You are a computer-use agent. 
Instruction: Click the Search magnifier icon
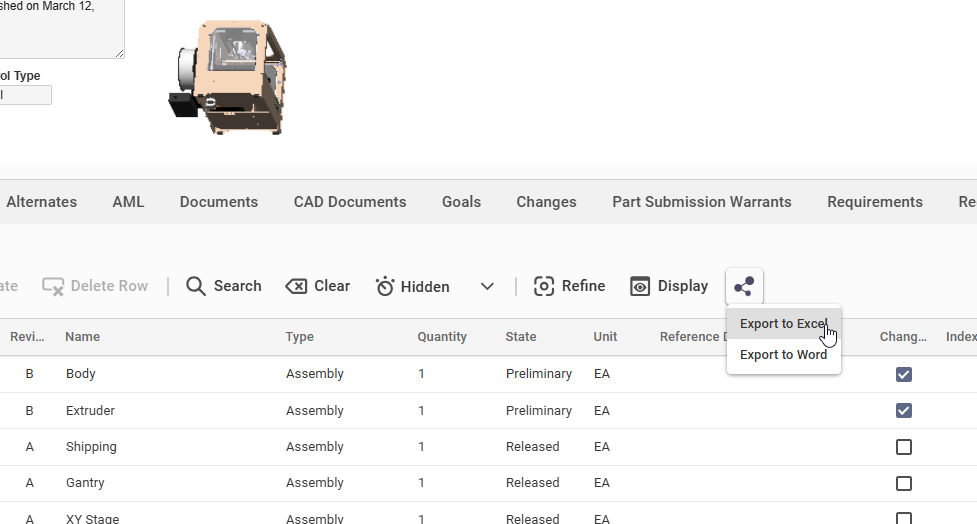[x=196, y=286]
